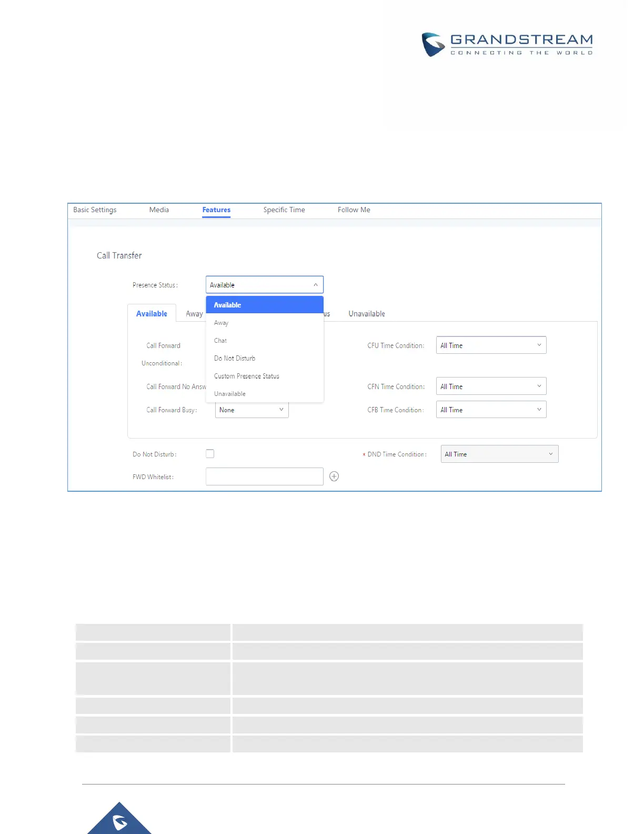
Task: Click the FWD Whitelist input field
Action: pyautogui.click(x=265, y=476)
